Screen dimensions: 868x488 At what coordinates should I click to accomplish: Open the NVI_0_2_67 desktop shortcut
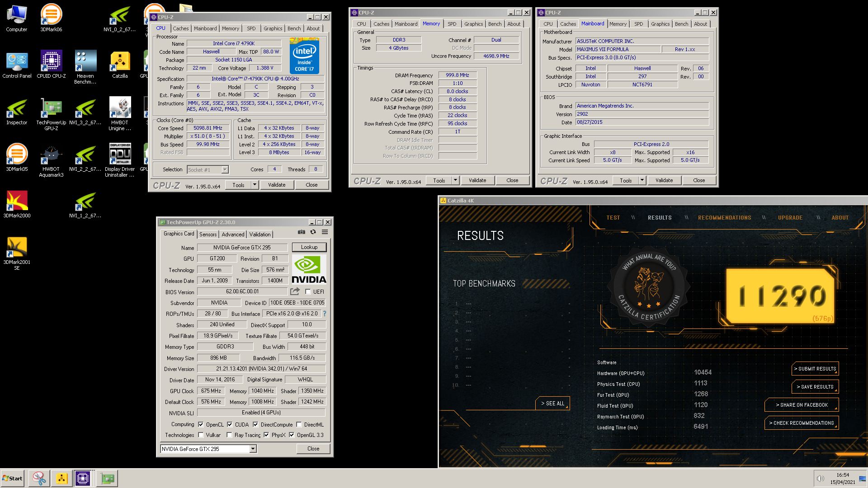[120, 19]
